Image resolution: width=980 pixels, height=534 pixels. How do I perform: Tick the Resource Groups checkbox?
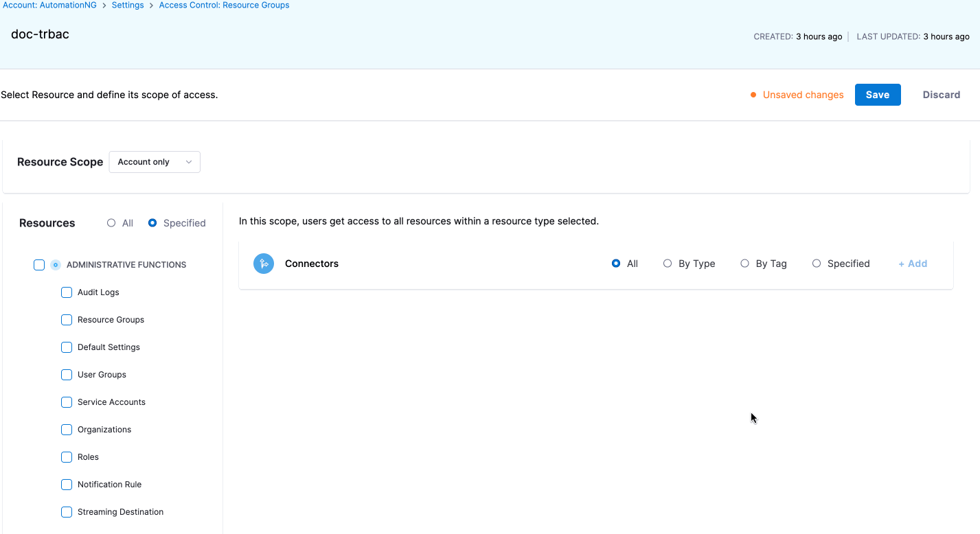tap(67, 320)
